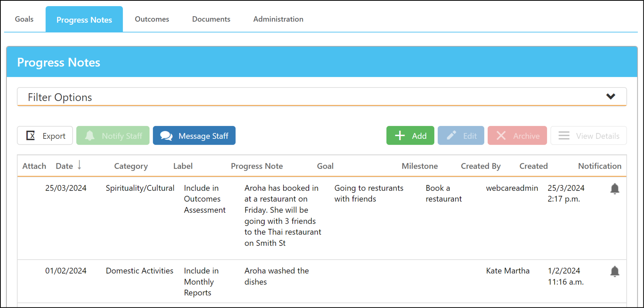Image resolution: width=644 pixels, height=308 pixels.
Task: Click the pencil icon on the Edit button
Action: [x=451, y=136]
